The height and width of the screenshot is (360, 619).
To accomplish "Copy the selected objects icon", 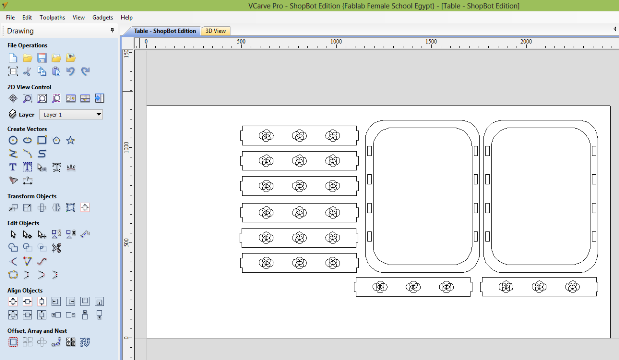I will click(x=42, y=71).
